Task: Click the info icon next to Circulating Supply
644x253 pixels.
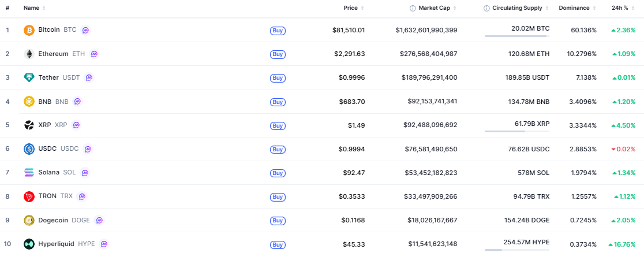Action: (x=486, y=8)
